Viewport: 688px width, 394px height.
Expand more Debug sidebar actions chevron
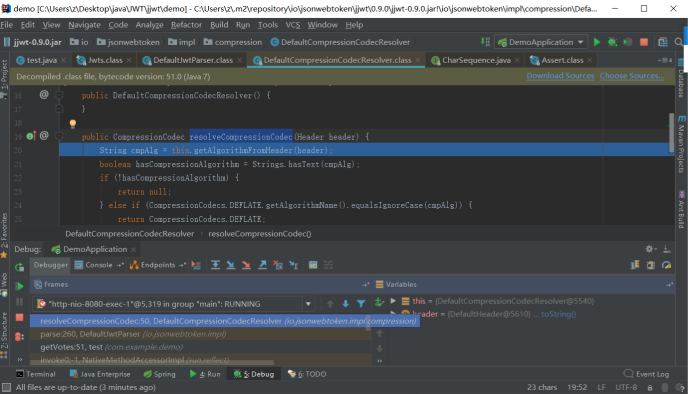(19, 359)
